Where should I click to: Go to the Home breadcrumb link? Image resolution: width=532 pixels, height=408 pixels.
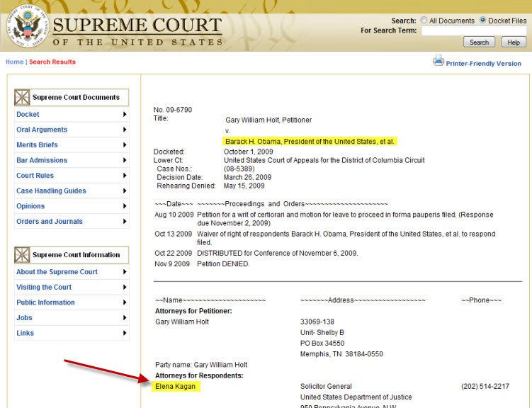point(15,62)
